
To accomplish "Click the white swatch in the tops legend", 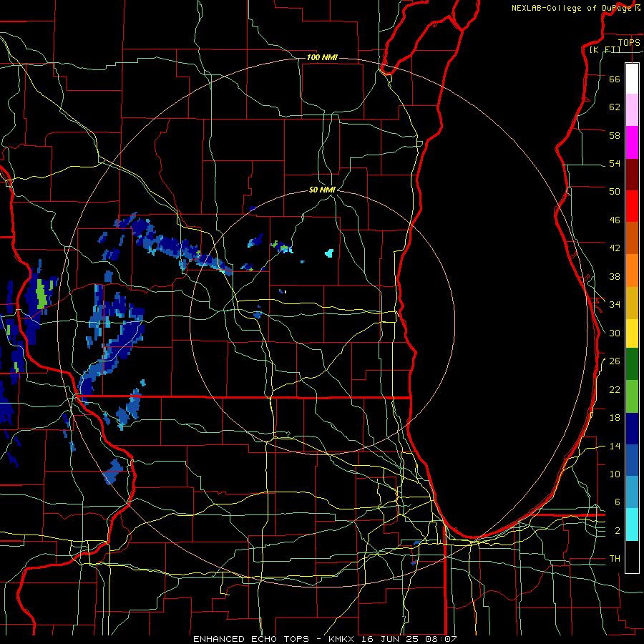I will (x=632, y=79).
